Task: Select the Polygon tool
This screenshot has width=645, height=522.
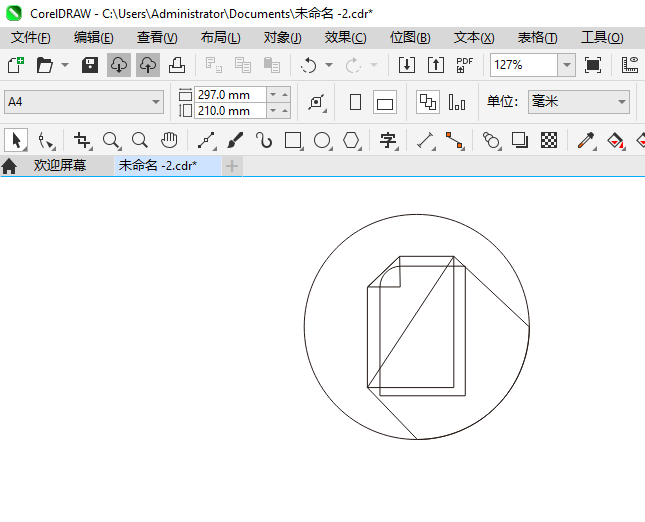Action: [x=351, y=140]
